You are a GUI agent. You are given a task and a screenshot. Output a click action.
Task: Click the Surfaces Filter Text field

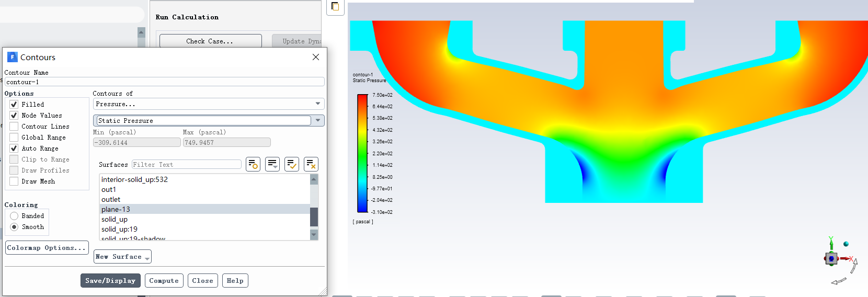coord(187,165)
